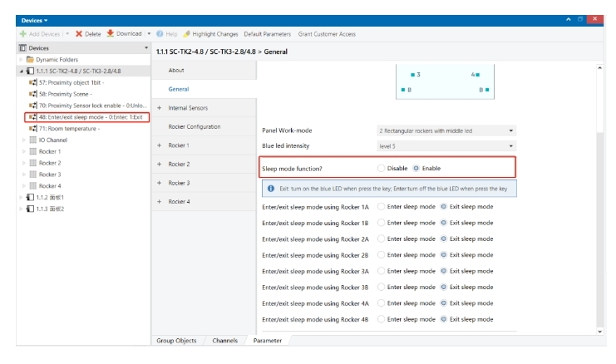Viewport: 616px width, 364px height.
Task: Expand the Internal Sensors section
Action: point(159,108)
